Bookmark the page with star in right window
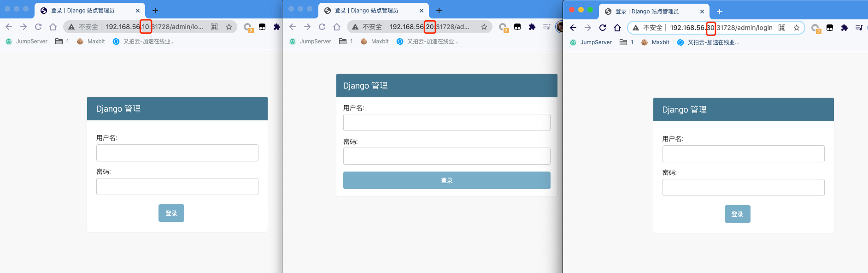The image size is (868, 273). pos(797,28)
